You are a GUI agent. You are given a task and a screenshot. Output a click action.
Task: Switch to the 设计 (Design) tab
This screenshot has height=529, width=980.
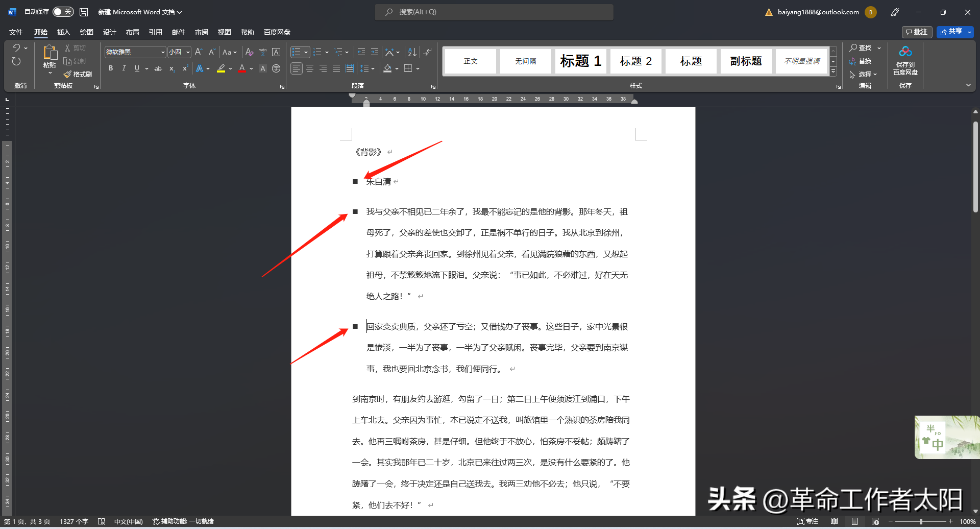click(x=109, y=32)
